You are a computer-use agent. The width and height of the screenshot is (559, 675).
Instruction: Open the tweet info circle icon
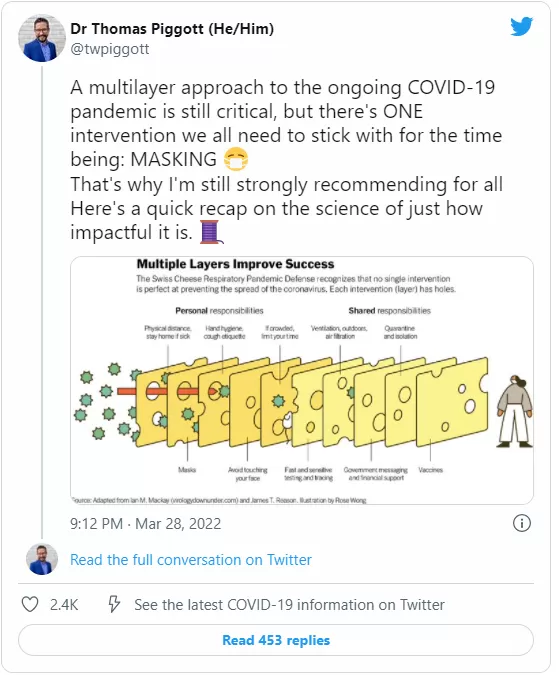tap(522, 523)
